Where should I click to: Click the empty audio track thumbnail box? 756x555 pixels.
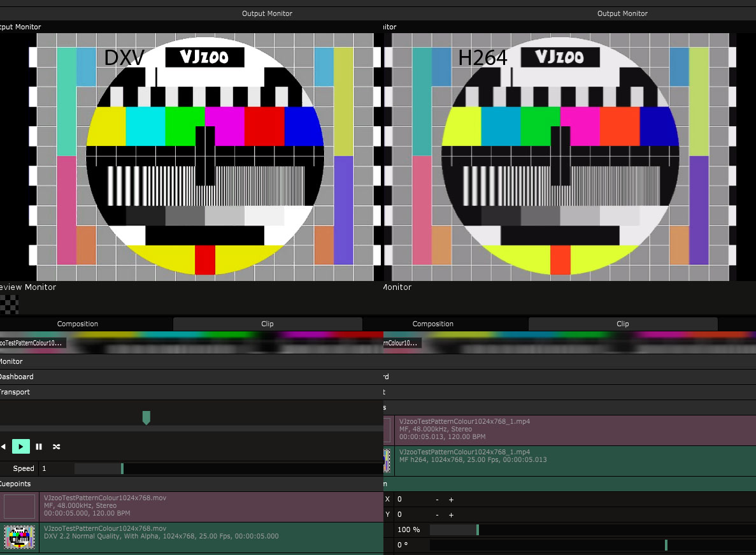click(20, 507)
